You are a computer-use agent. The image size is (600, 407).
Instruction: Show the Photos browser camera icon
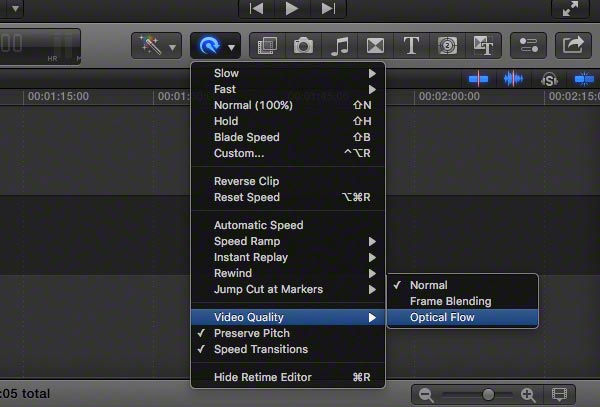pyautogui.click(x=303, y=46)
